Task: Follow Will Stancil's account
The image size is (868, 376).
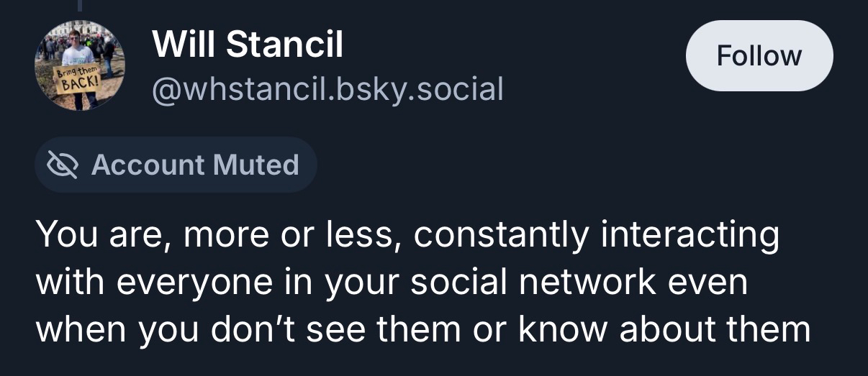Action: click(x=759, y=56)
